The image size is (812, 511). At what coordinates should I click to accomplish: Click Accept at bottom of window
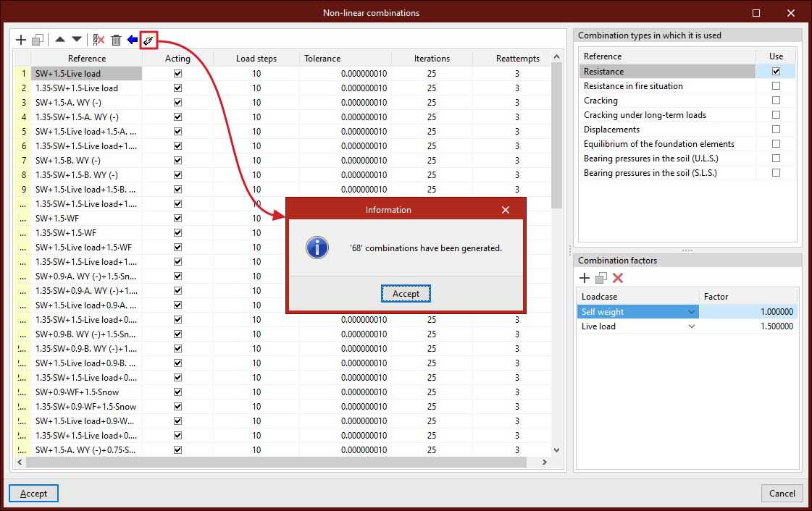pos(33,494)
